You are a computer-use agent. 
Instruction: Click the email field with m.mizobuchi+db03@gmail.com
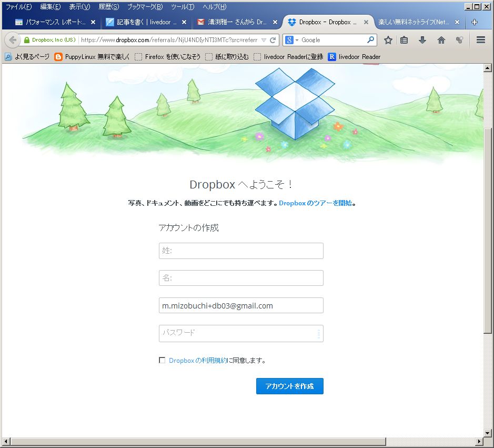click(241, 305)
